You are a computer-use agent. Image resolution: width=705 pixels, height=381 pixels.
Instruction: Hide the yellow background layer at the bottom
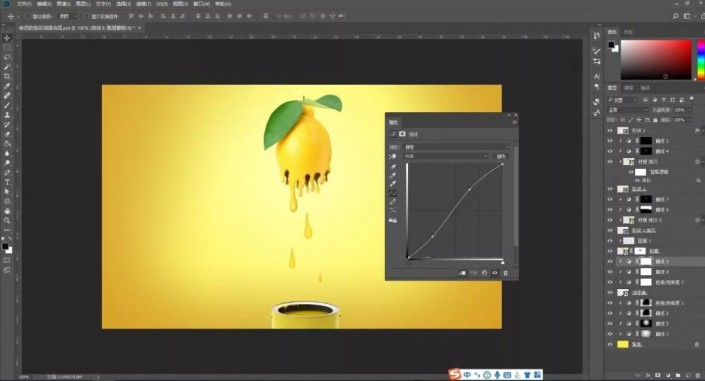click(x=610, y=344)
